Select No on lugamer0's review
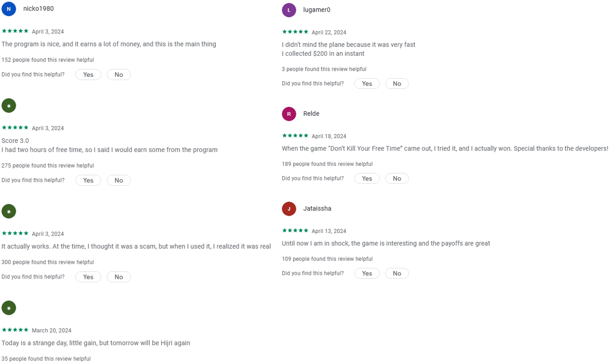 click(397, 84)
